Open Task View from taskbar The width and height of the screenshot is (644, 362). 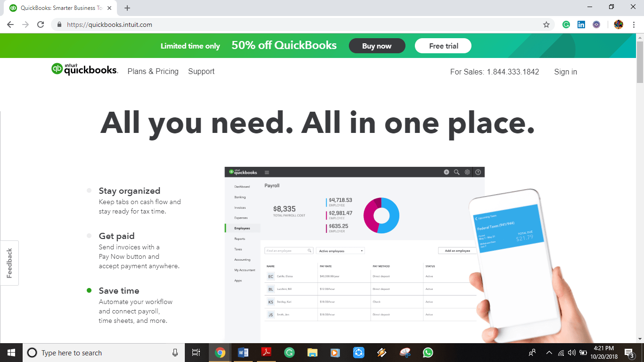[196, 353]
